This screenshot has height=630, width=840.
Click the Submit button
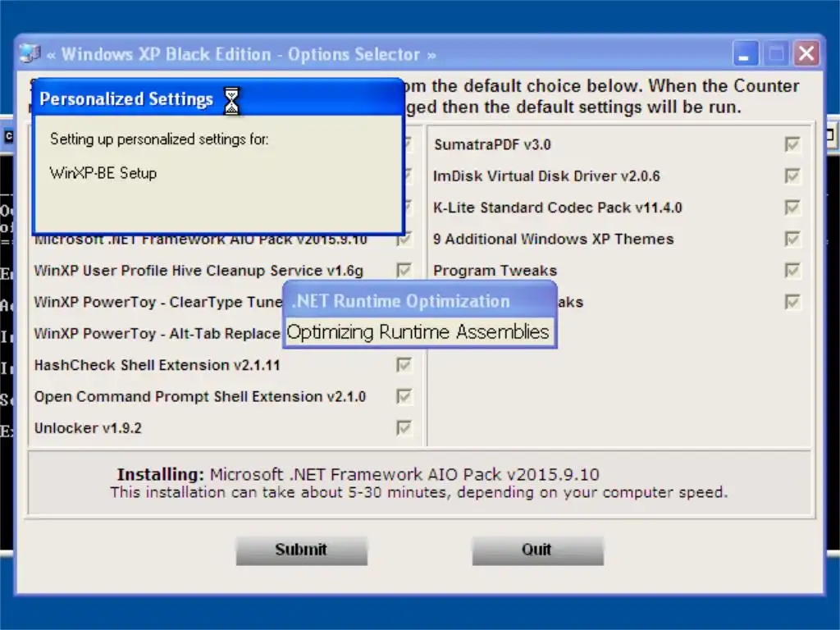(x=302, y=550)
